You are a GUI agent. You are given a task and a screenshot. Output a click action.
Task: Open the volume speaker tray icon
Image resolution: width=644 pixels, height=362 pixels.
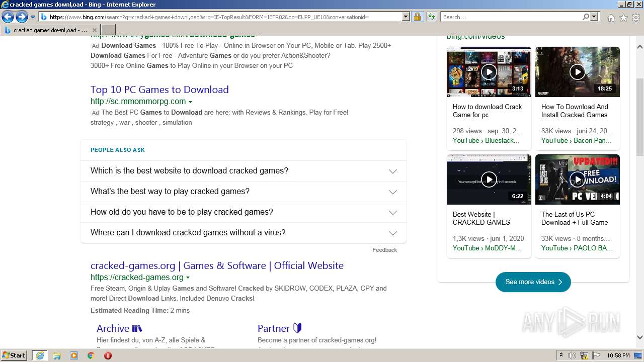click(x=572, y=355)
